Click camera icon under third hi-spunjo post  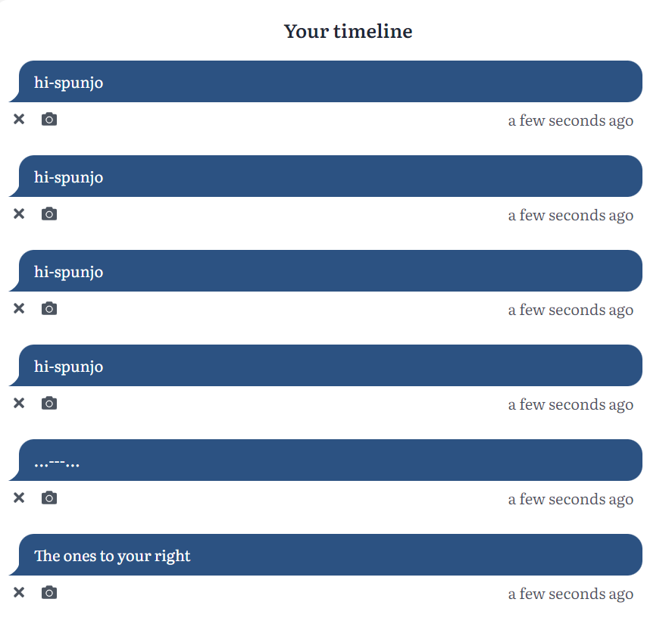49,308
